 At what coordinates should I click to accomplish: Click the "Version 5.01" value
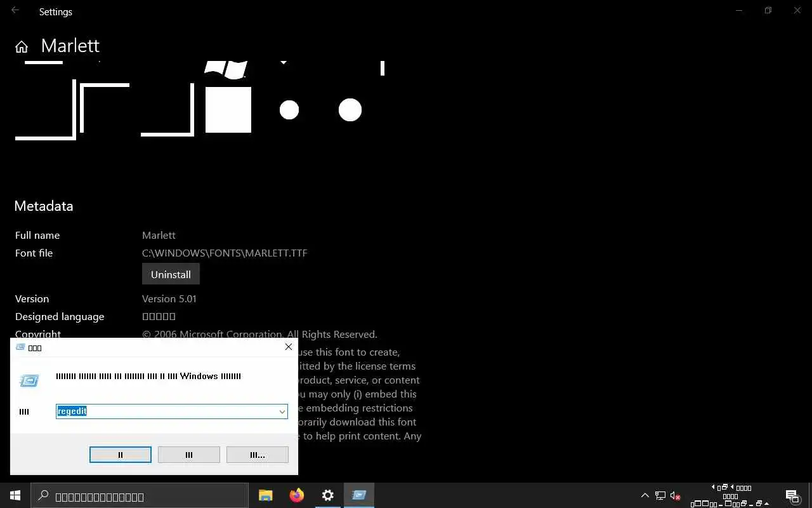(169, 298)
